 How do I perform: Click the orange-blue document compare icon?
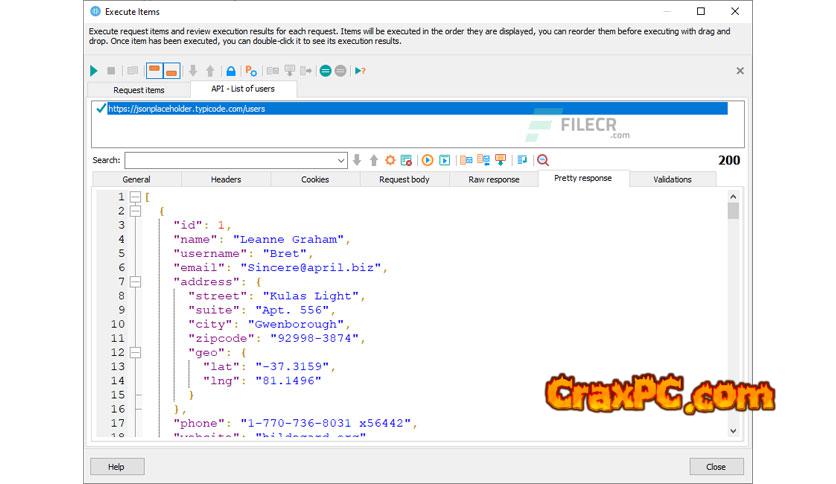(x=467, y=160)
